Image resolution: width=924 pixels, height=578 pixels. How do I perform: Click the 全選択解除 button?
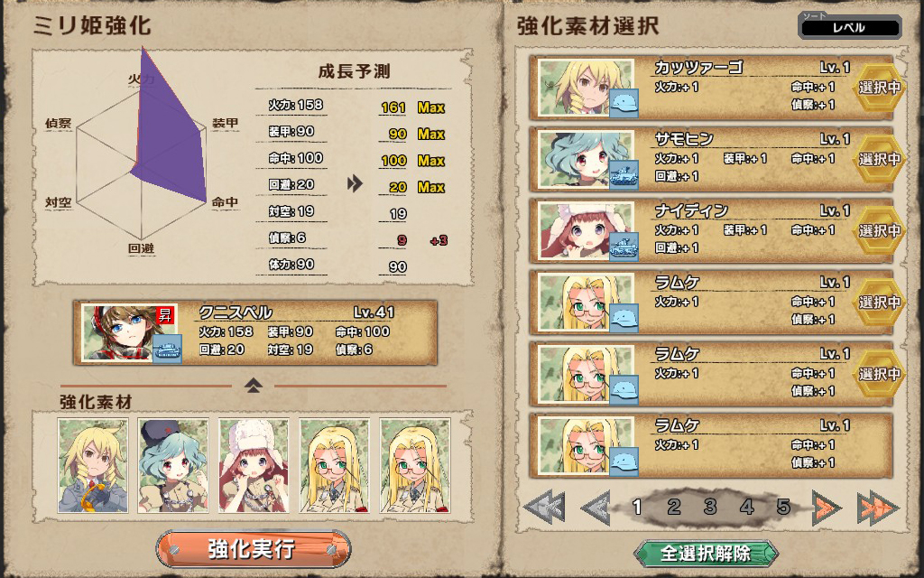706,554
